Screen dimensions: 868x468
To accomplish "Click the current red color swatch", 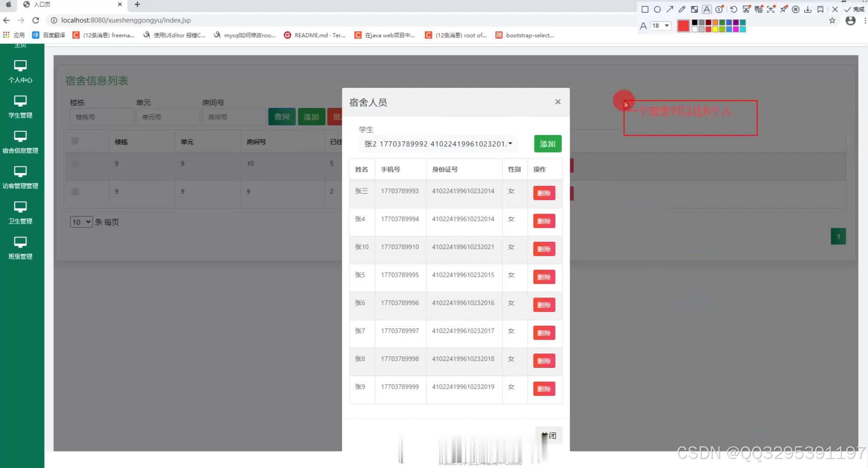I will click(x=683, y=26).
